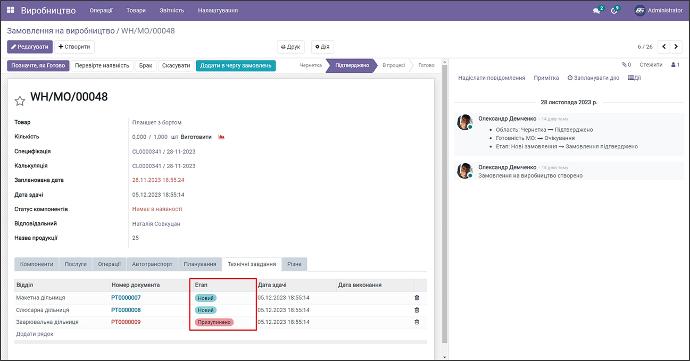690x361 pixels.
Task: Go to previous record with left chevron
Action: click(664, 46)
